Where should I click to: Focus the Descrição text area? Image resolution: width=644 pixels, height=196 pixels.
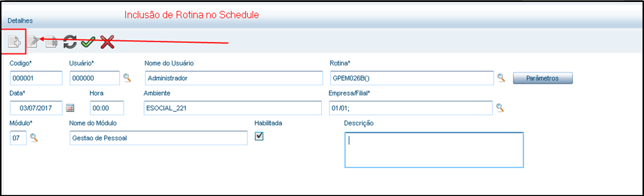click(434, 150)
